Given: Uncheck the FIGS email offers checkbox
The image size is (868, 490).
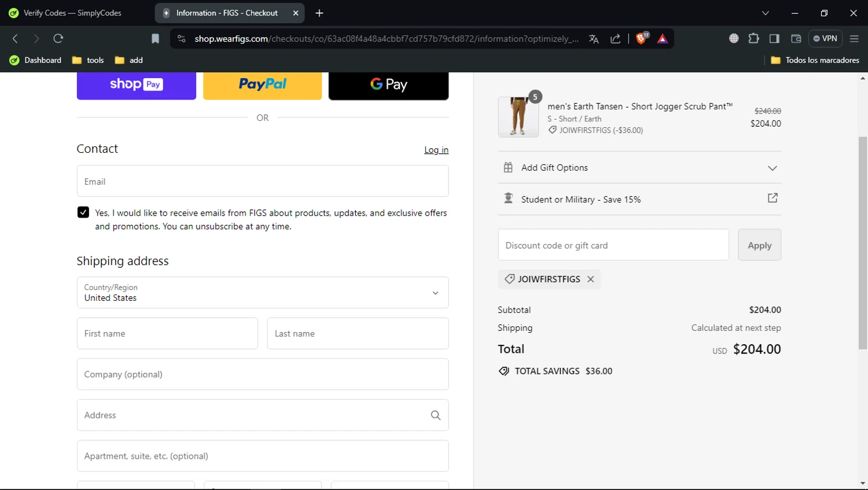Looking at the screenshot, I should 83,212.
